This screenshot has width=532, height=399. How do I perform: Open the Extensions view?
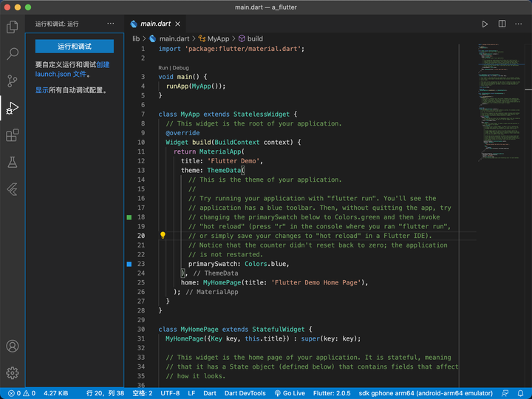pos(13,135)
